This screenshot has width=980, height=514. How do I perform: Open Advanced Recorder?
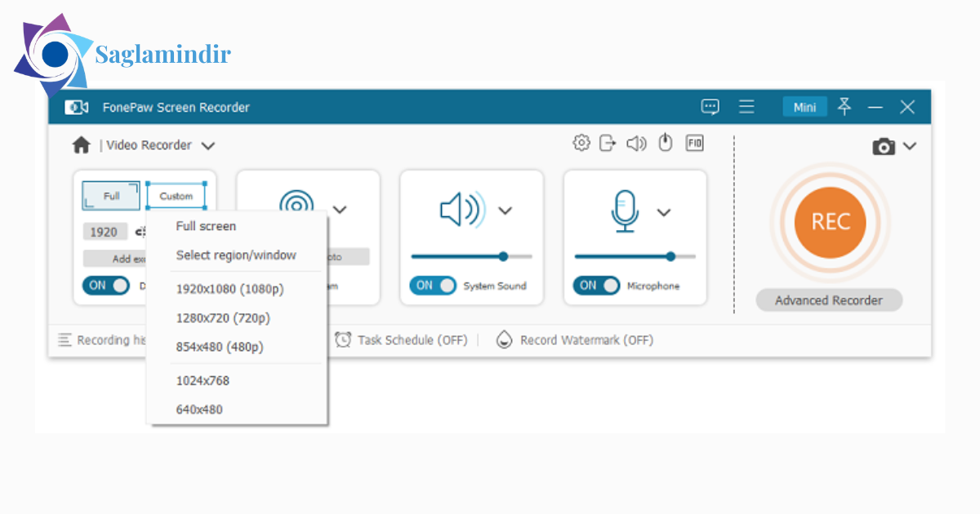click(x=829, y=300)
